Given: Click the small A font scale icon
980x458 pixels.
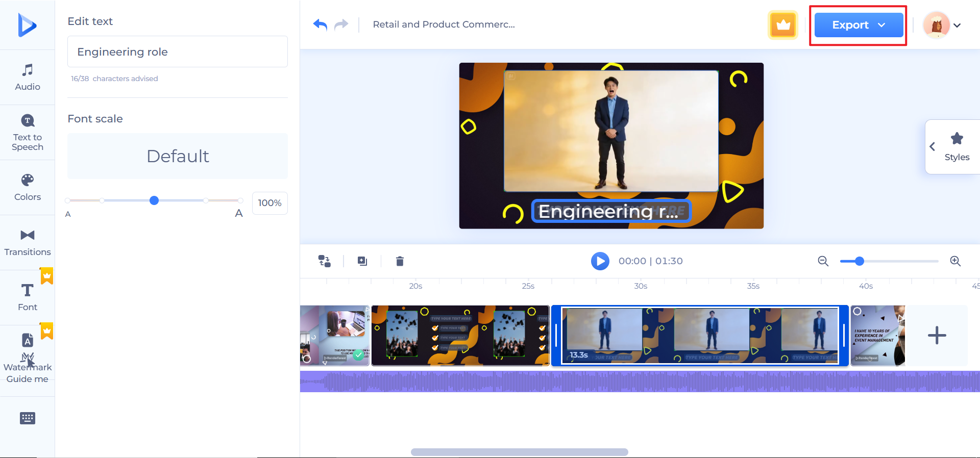Looking at the screenshot, I should [x=68, y=214].
